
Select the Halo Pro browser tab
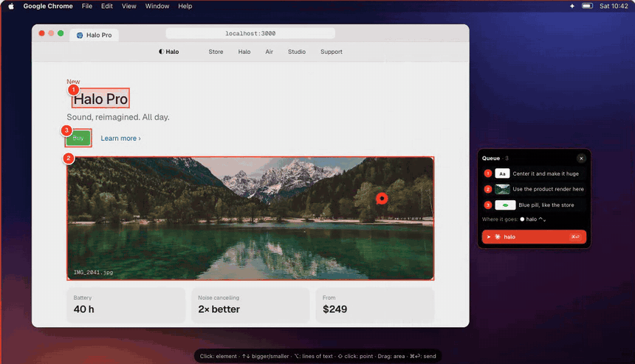[x=94, y=35]
